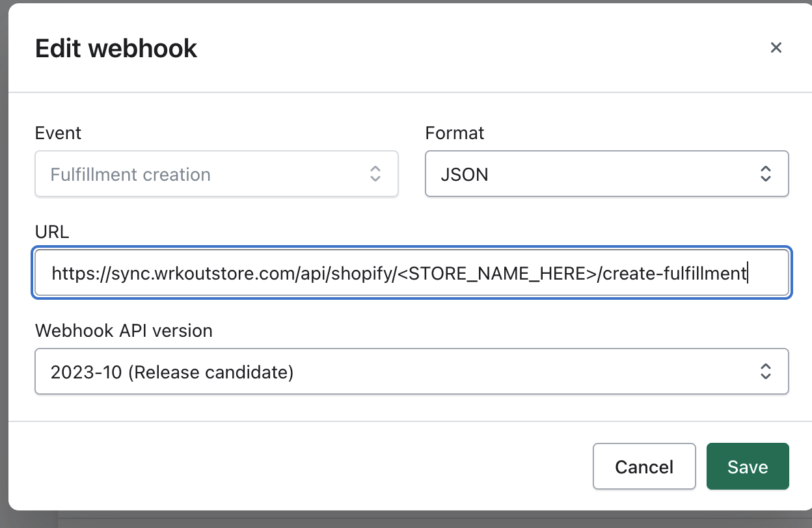
Task: Click the Webhook API version label
Action: 124,330
